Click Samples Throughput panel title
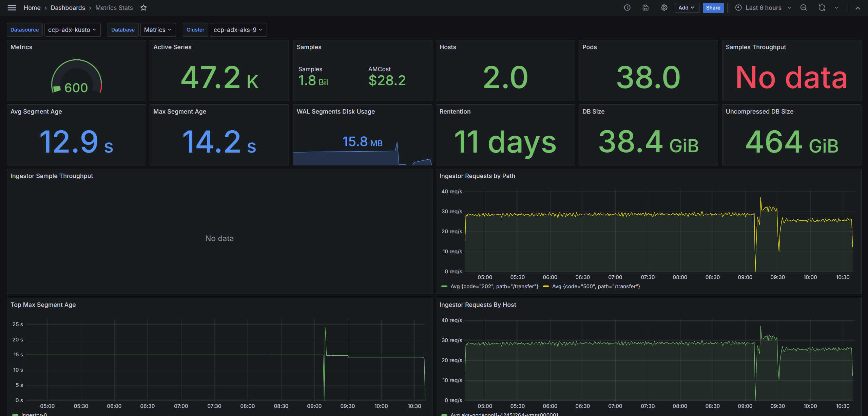868x416 pixels. (x=756, y=47)
